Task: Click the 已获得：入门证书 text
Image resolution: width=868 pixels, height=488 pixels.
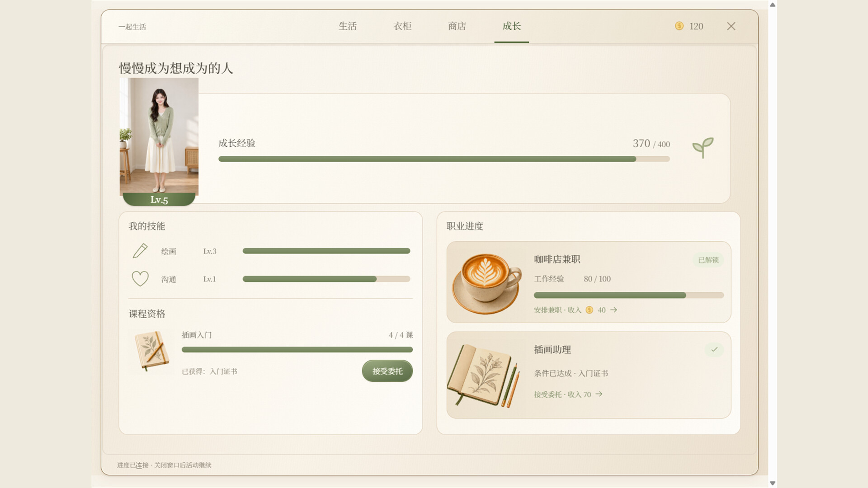Action: pos(209,371)
